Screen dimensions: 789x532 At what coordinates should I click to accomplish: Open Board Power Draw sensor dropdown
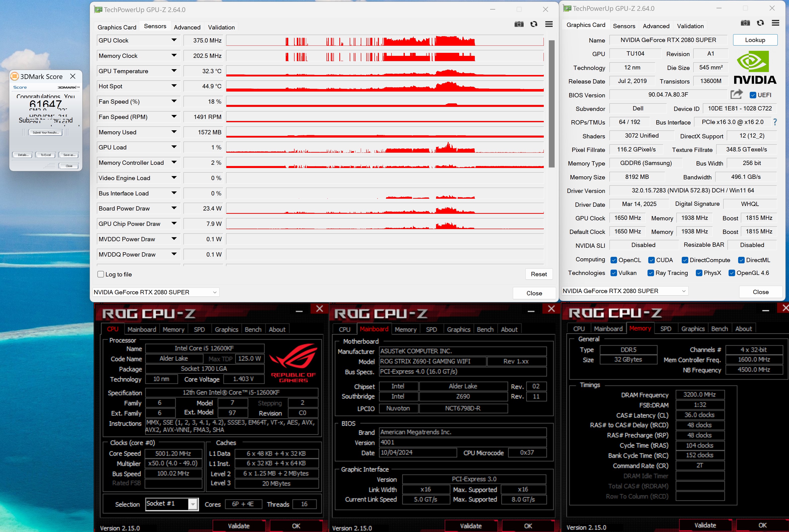tap(174, 208)
